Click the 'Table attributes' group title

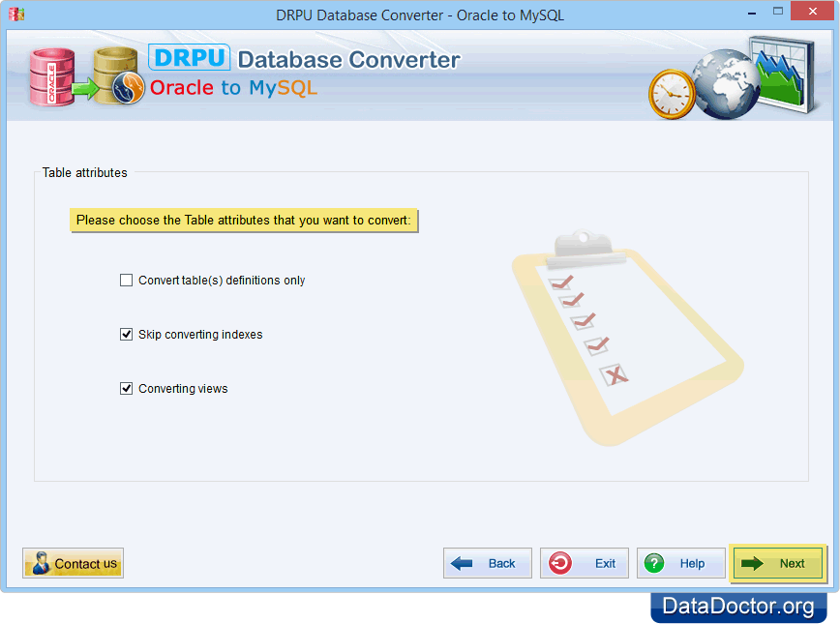84,172
